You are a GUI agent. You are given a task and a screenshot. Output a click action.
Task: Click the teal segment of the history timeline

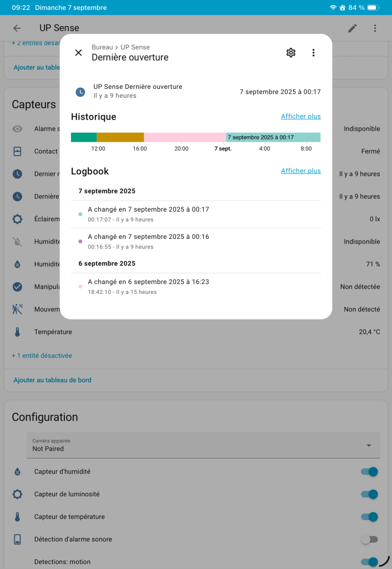(x=84, y=137)
